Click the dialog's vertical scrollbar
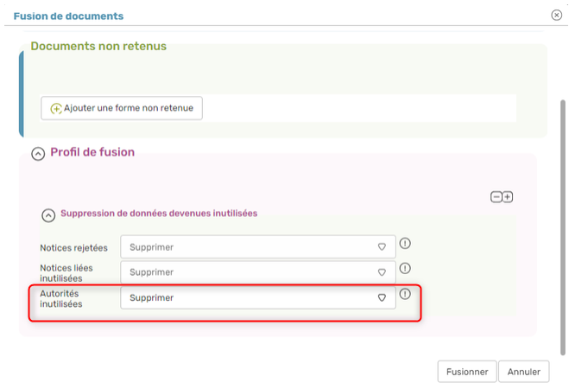This screenshot has height=383, width=588. tap(563, 227)
